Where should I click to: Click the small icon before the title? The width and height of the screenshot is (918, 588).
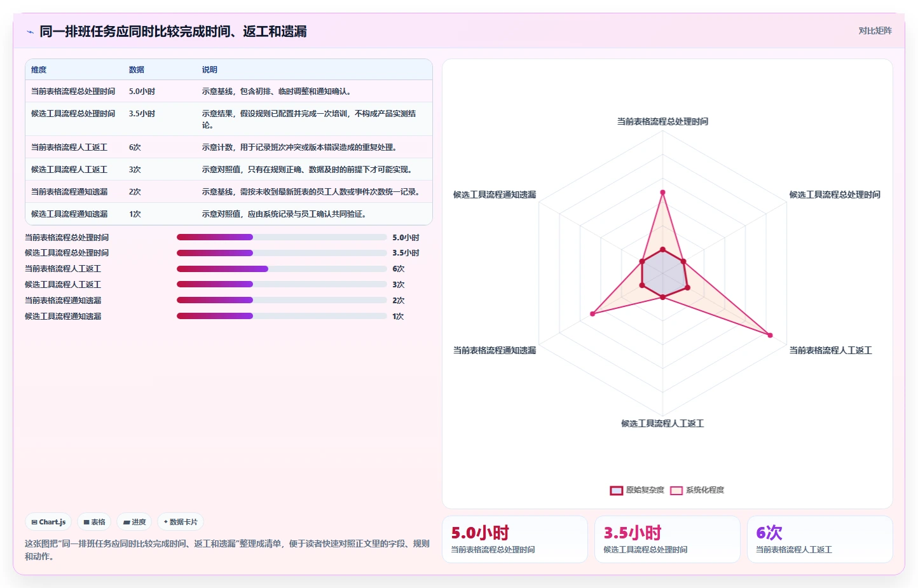(30, 32)
